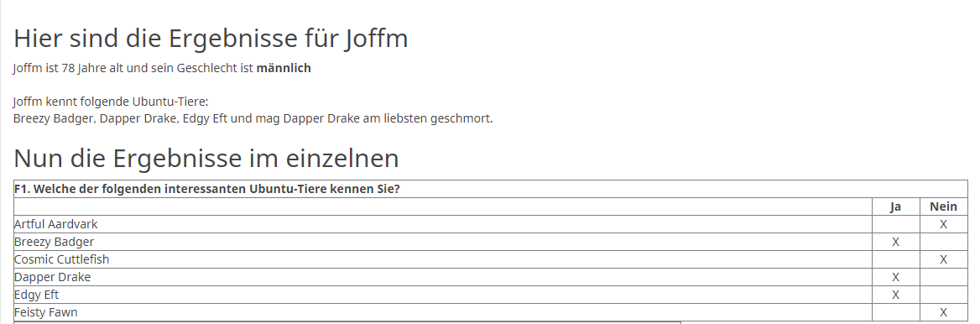This screenshot has height=324, width=980.
Task: Click the X in Artful Aardvark's Nein column
Action: click(x=943, y=225)
